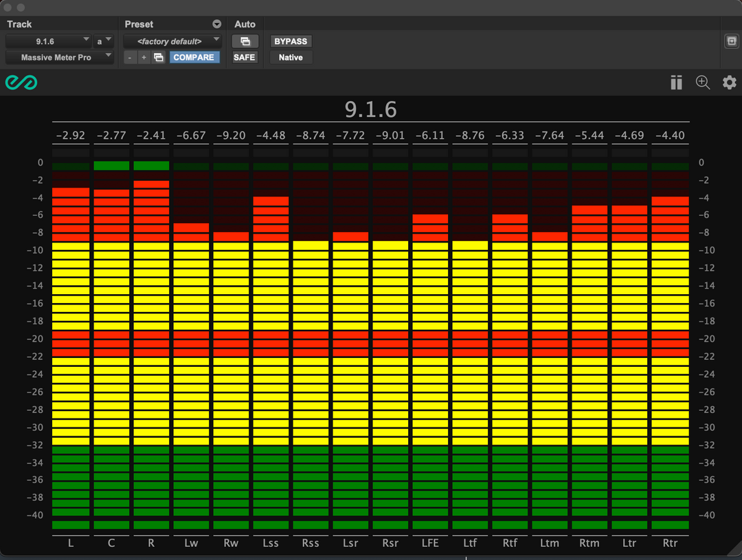Click the Native format button
This screenshot has height=560, width=742.
291,58
